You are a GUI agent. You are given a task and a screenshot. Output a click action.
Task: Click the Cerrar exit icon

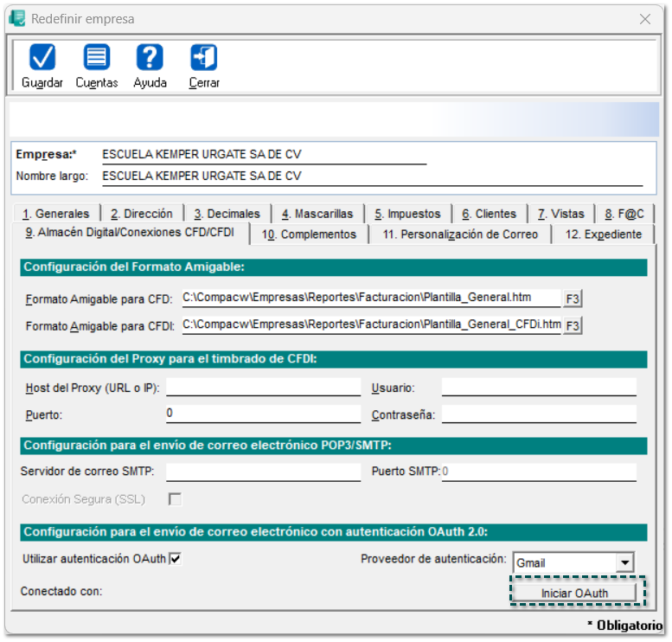(x=204, y=58)
